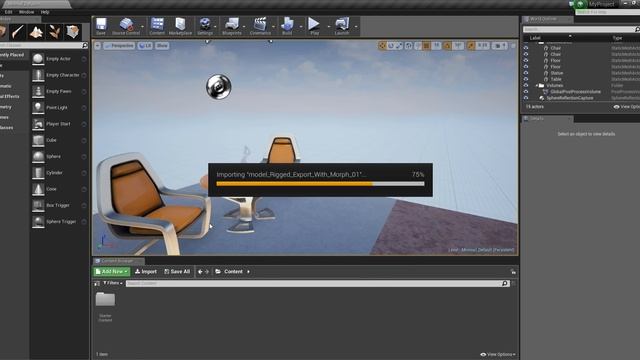Select the Player Start icon

38,124
